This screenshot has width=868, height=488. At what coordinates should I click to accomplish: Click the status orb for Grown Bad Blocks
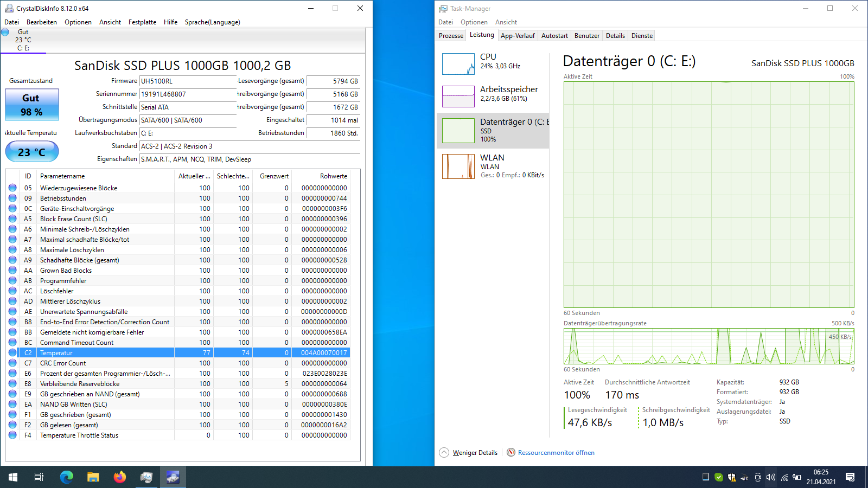tap(12, 270)
